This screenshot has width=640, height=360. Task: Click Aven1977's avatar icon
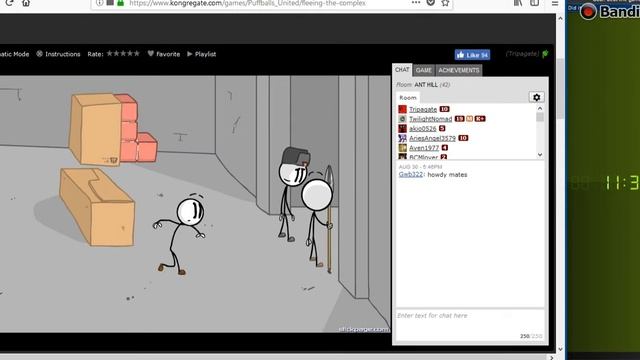click(402, 148)
